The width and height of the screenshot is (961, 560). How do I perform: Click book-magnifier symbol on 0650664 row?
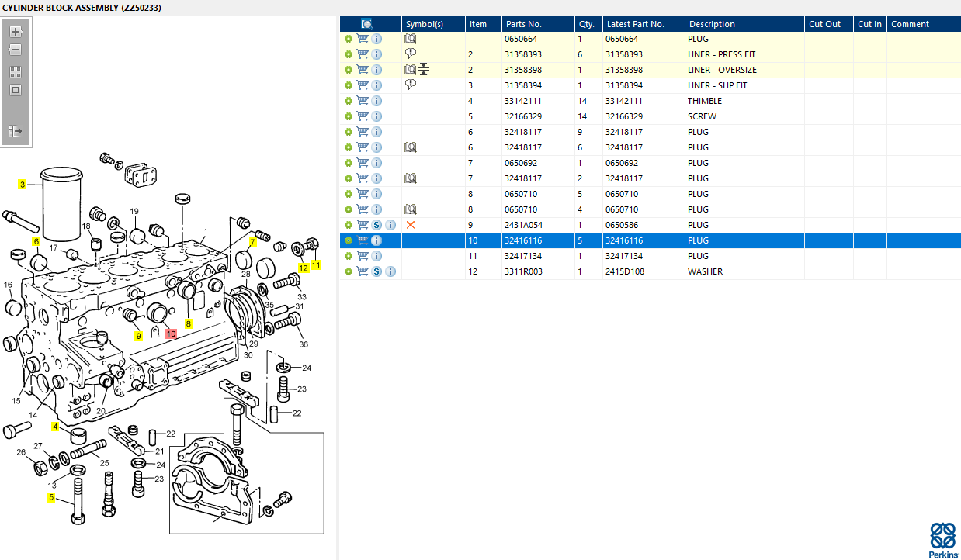click(411, 39)
